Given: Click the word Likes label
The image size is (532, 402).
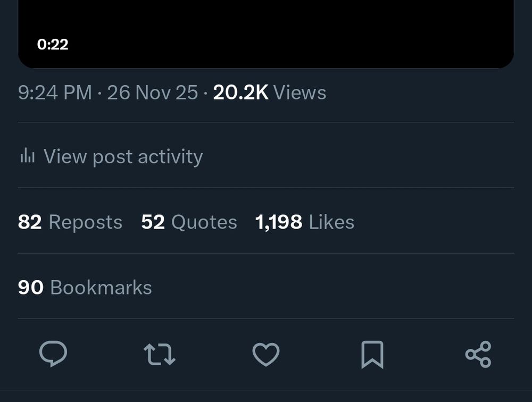Looking at the screenshot, I should 331,222.
